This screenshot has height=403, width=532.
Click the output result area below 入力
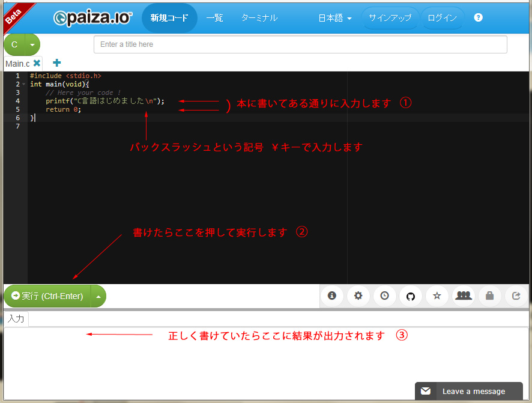266,363
